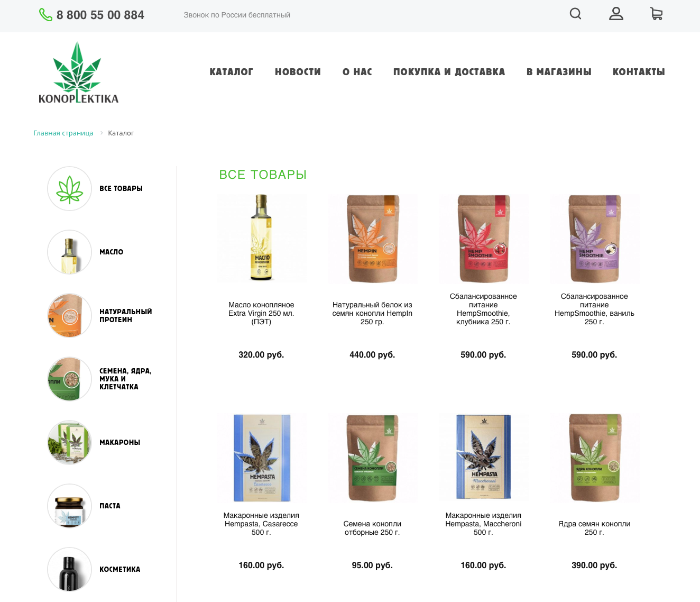The image size is (700, 602).
Task: Open the shopping cart icon
Action: click(x=656, y=14)
